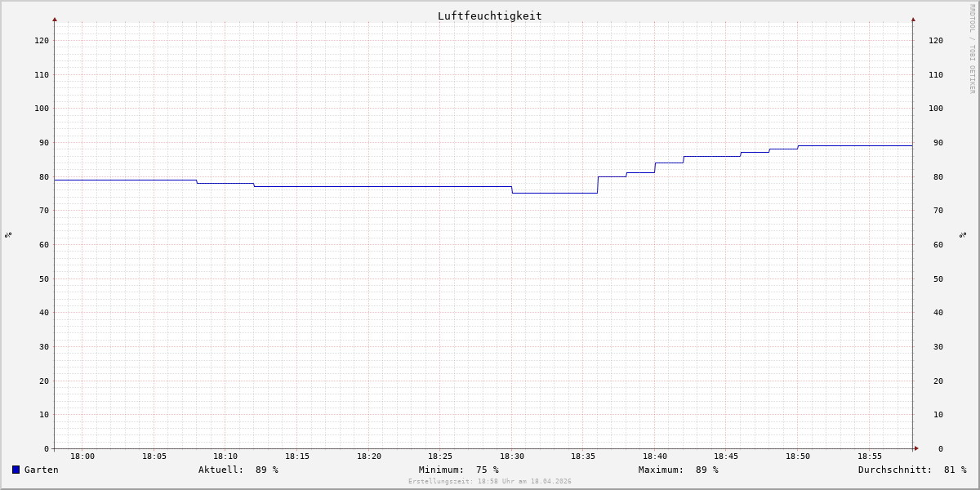
Task: Select the Aktuell: 89 % value
Action: pyautogui.click(x=238, y=470)
